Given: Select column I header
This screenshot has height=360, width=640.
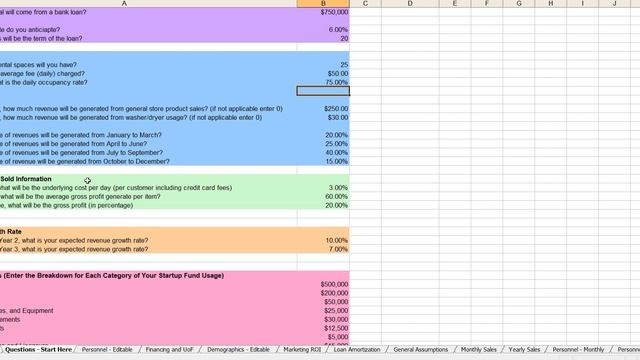Looking at the screenshot, I should coord(582,3).
